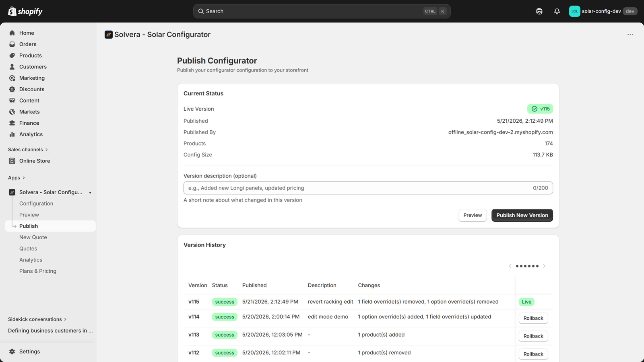The image size is (644, 362).
Task: Open Solvera Analytics sub-item
Action: click(31, 260)
